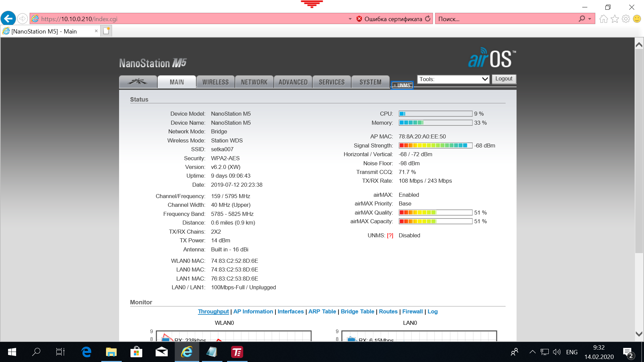
Task: Open the SYSTEM tab
Action: (370, 82)
